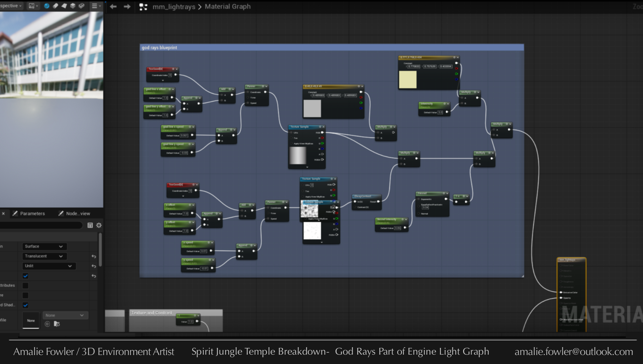643x364 pixels.
Task: Close the details tab with the X
Action: pyautogui.click(x=3, y=213)
